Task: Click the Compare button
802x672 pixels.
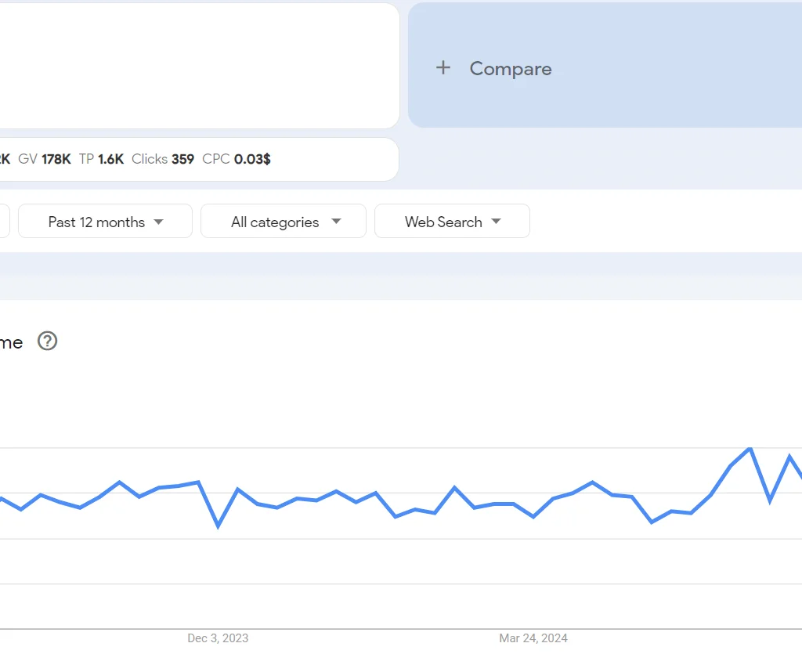Action: 493,68
